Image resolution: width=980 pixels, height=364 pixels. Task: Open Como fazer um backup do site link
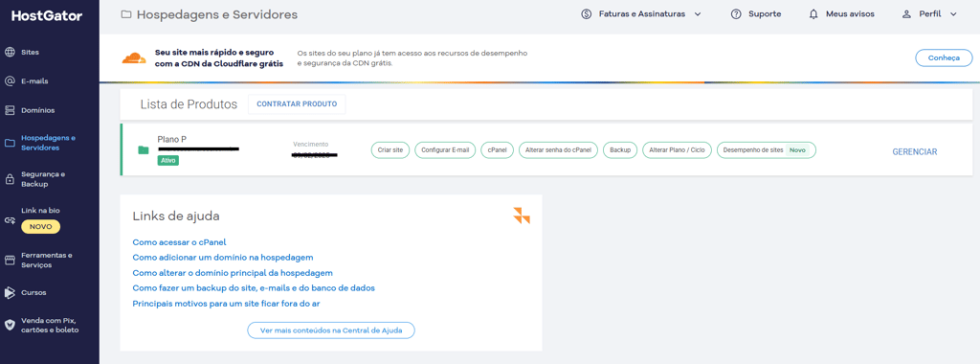[254, 288]
